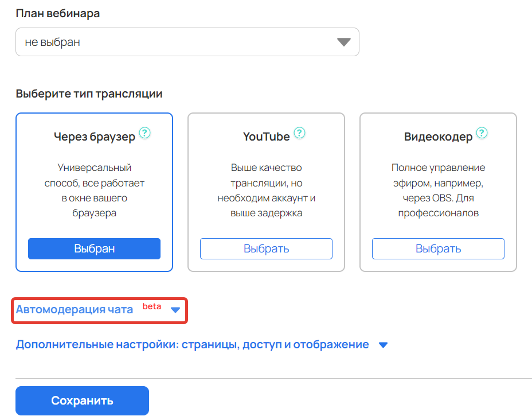Open the webinar plan dropdown 'не выбран'
Screen dimensions: 532x420
coord(187,42)
